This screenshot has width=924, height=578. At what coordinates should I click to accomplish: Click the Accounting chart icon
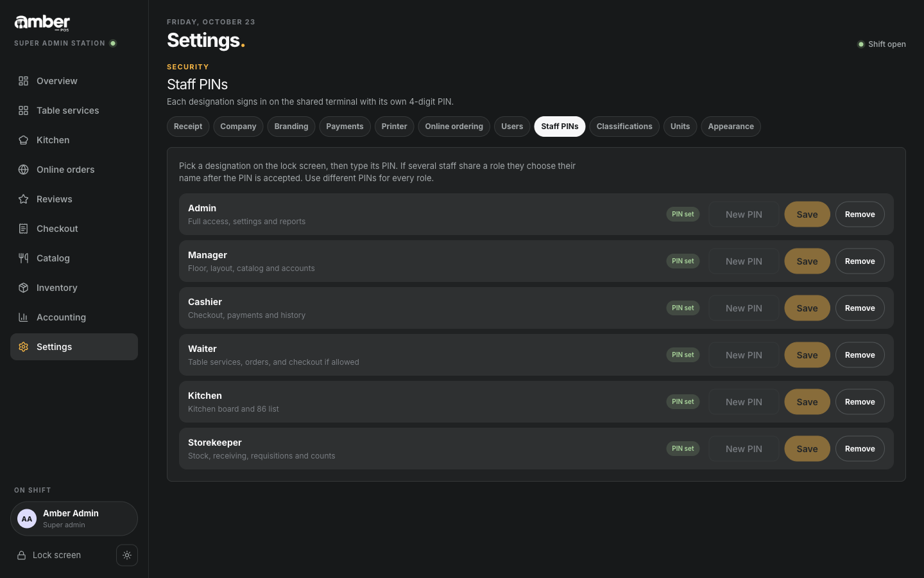(23, 317)
